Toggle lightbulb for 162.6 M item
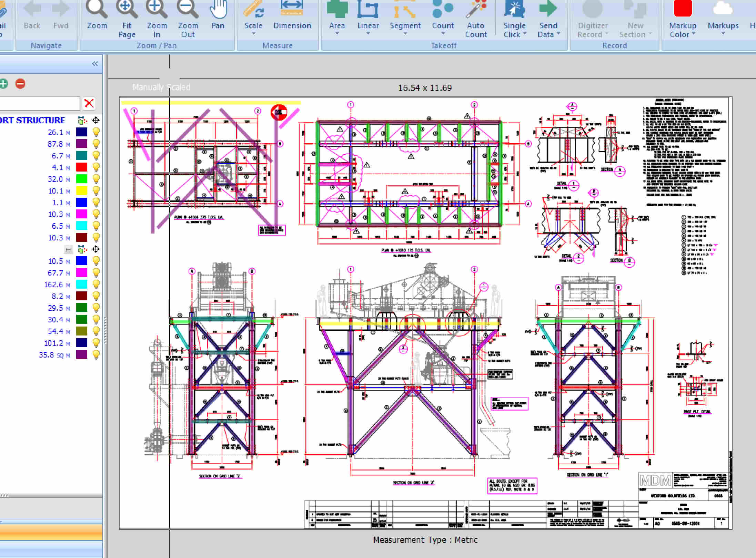756x558 pixels. point(96,285)
